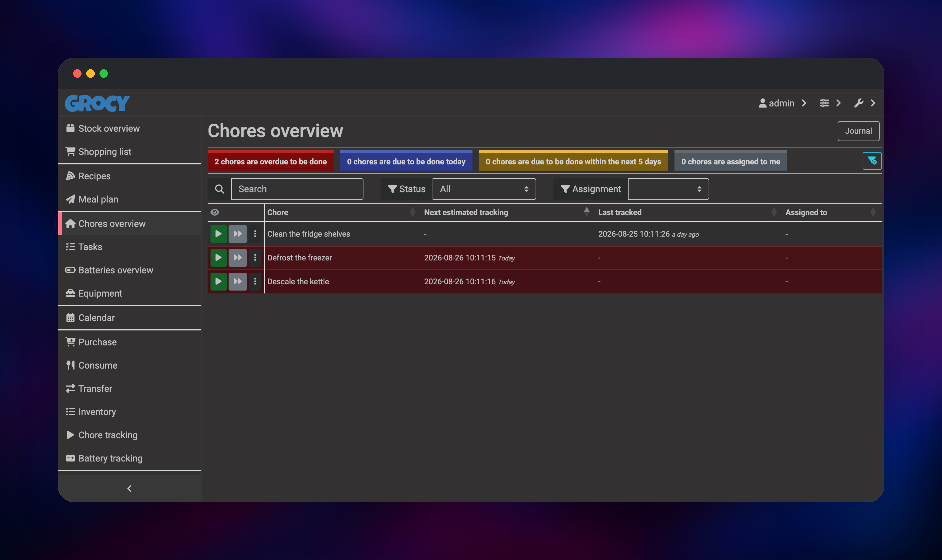Click date 2026-08-26 10:11:16 next tracking
Image resolution: width=942 pixels, height=560 pixels.
tap(460, 282)
